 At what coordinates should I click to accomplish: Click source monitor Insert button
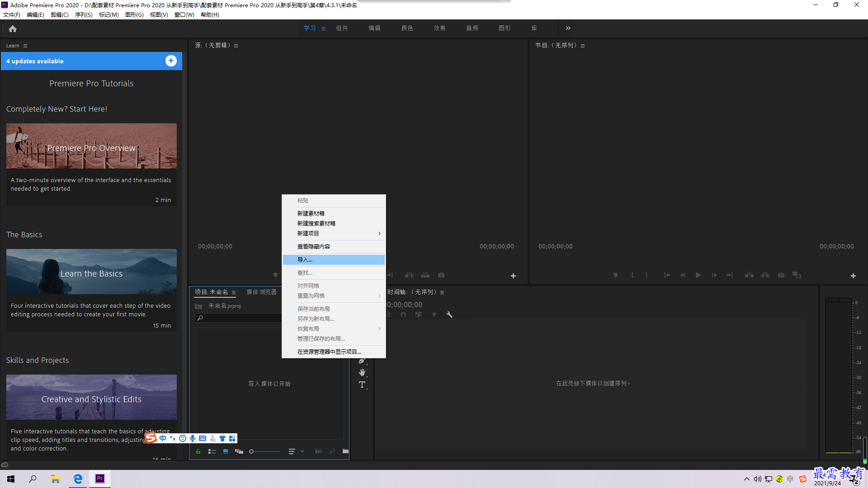[x=410, y=275]
